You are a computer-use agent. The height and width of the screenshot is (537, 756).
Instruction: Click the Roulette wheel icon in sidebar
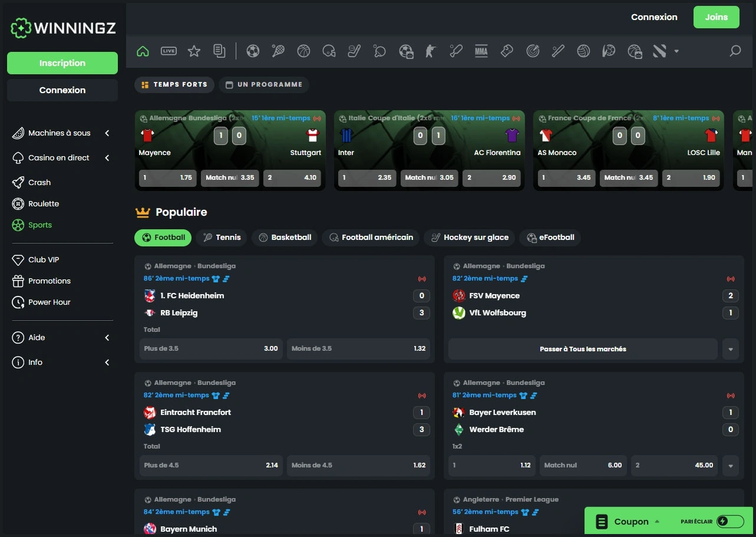click(18, 204)
